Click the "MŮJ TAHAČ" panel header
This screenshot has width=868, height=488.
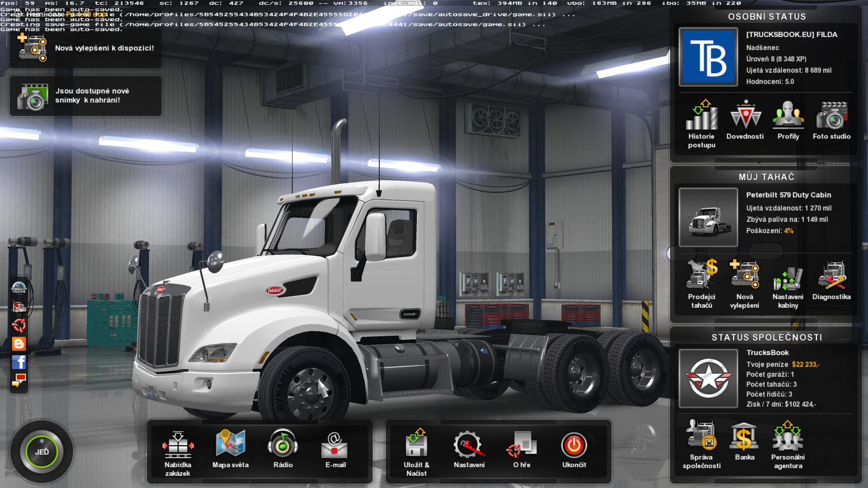coord(766,177)
